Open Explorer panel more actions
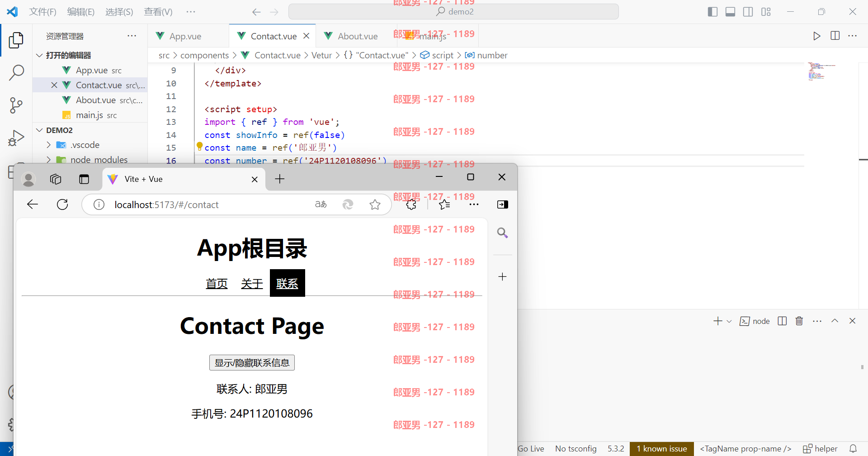This screenshot has width=868, height=456. pyautogui.click(x=132, y=36)
